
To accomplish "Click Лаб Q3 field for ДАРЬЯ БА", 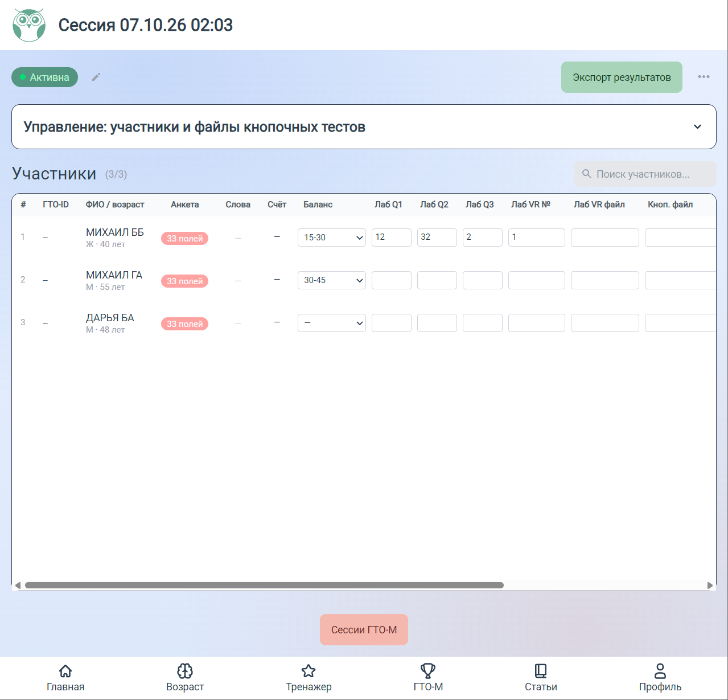I will [483, 323].
